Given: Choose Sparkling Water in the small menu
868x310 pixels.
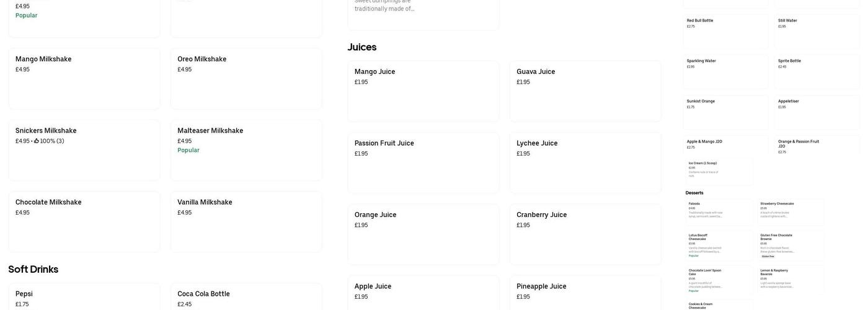Looking at the screenshot, I should coord(725,71).
